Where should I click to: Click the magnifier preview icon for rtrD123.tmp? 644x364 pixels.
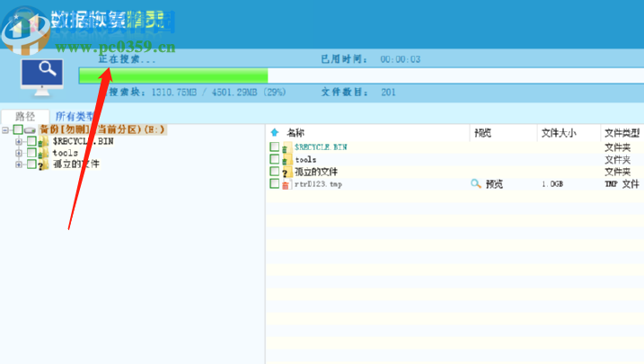click(476, 183)
